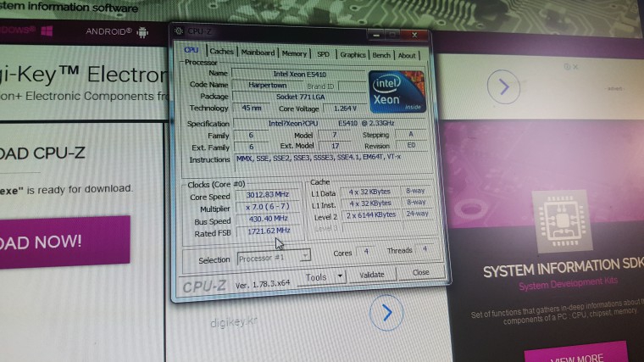Screen dimensions: 644x362
Task: Click the Intel Xeon inside logo
Action: [397, 92]
